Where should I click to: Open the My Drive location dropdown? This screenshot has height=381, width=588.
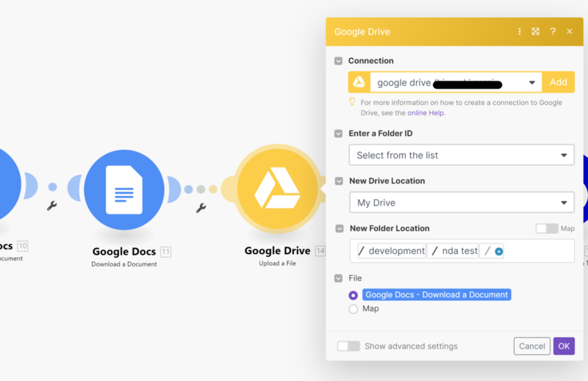tap(462, 203)
